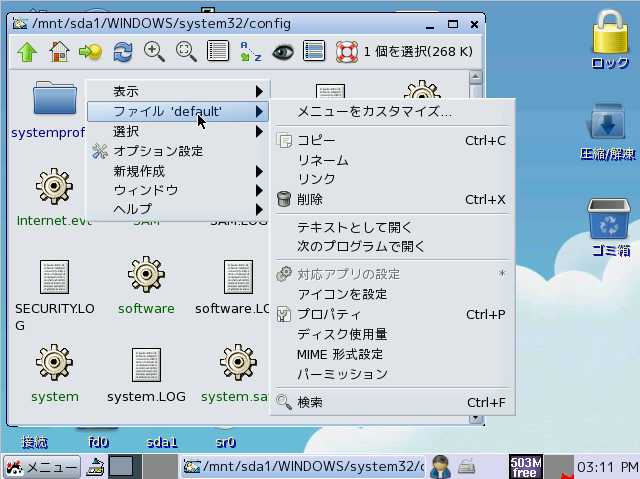Open help via the lifebuoy icon
This screenshot has height=479, width=640.
point(346,51)
